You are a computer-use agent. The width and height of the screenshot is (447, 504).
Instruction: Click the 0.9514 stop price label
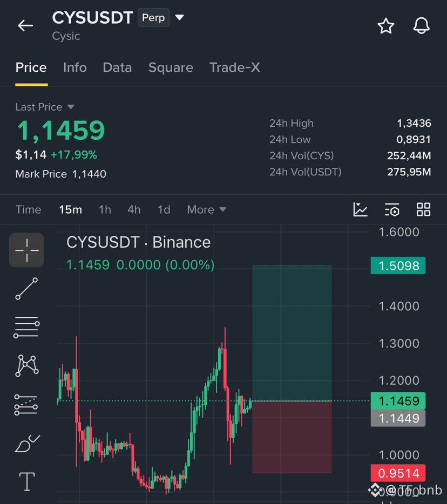pos(398,473)
